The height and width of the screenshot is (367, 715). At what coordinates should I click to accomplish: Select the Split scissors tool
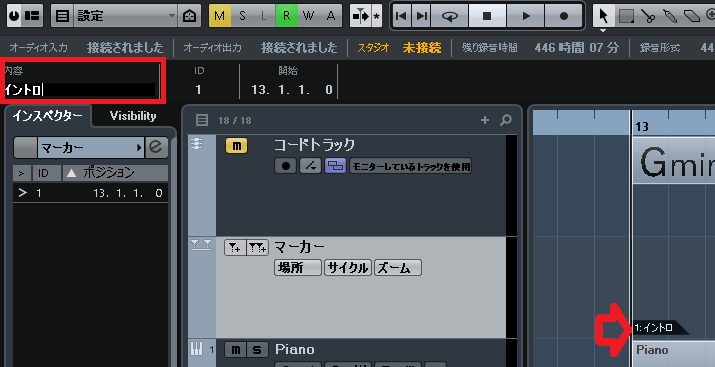648,17
